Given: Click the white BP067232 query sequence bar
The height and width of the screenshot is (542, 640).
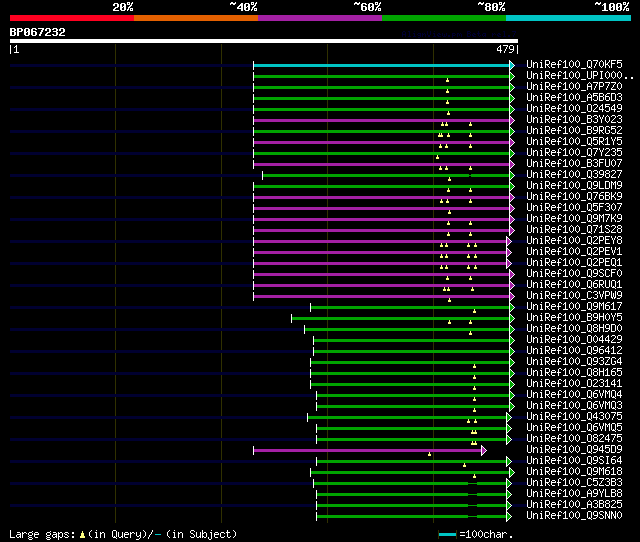Looking at the screenshot, I should (x=264, y=41).
